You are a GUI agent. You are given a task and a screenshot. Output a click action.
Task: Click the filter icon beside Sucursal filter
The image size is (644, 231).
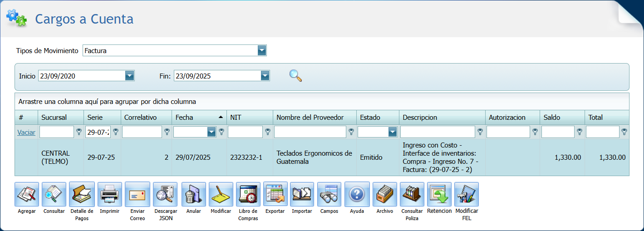click(x=79, y=132)
